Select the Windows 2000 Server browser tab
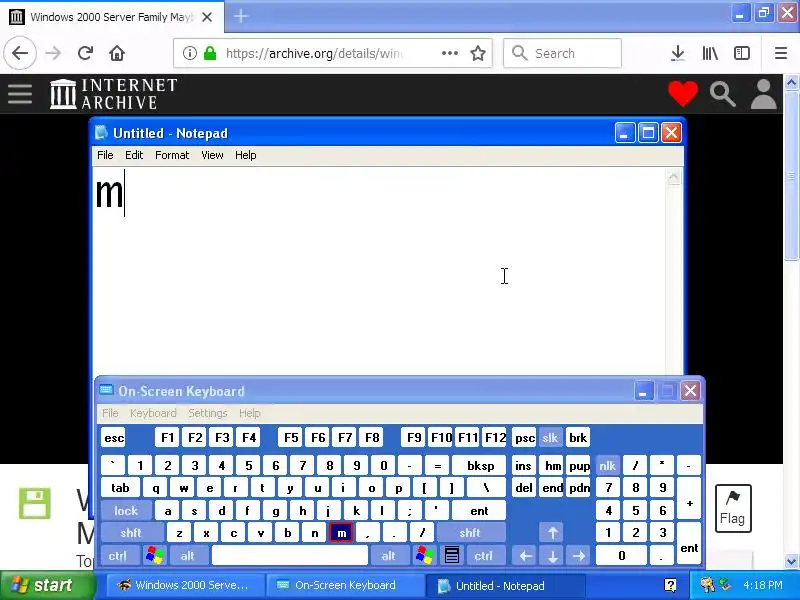The width and height of the screenshot is (800, 600). click(111, 16)
